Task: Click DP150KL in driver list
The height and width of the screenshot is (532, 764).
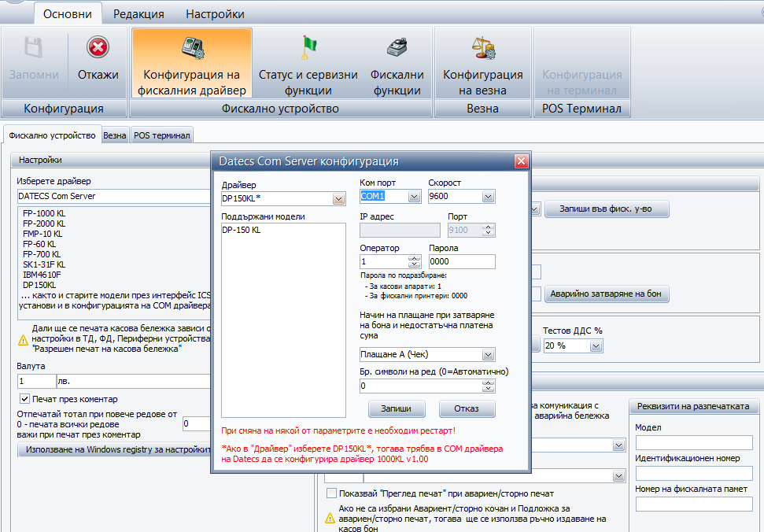Action: click(39, 285)
